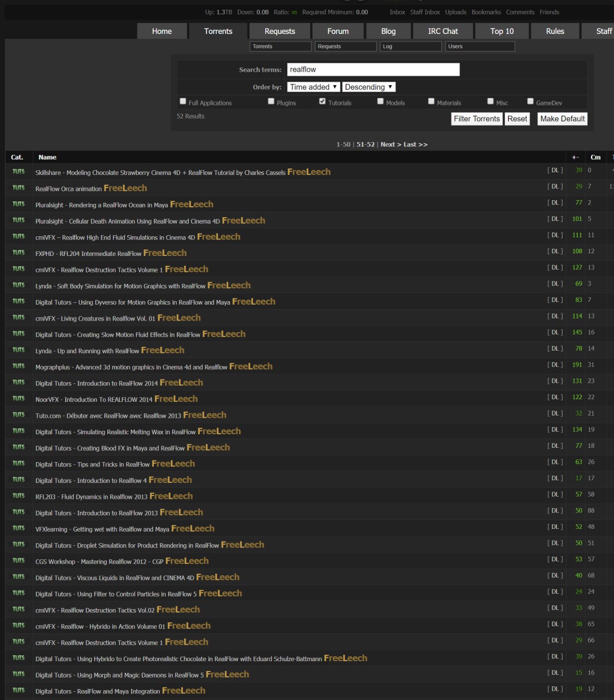
Task: Enable the Full Applications checkbox
Action: [x=183, y=101]
